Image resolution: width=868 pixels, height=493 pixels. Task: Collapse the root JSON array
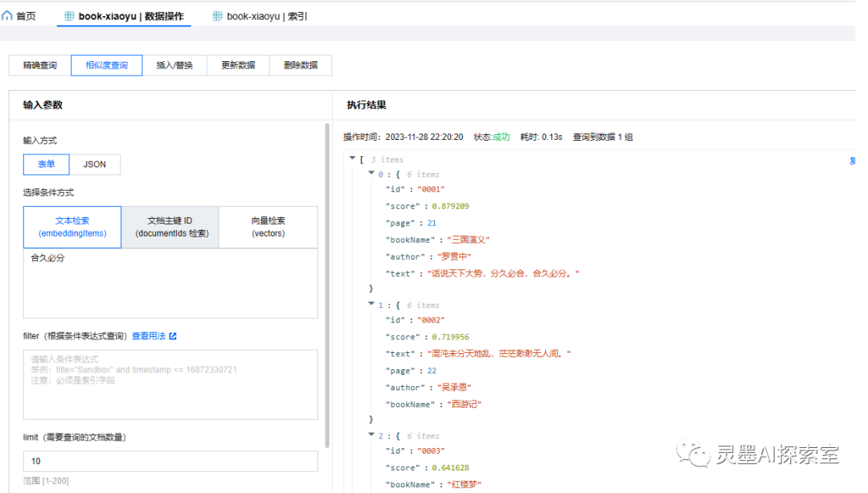[x=352, y=158]
